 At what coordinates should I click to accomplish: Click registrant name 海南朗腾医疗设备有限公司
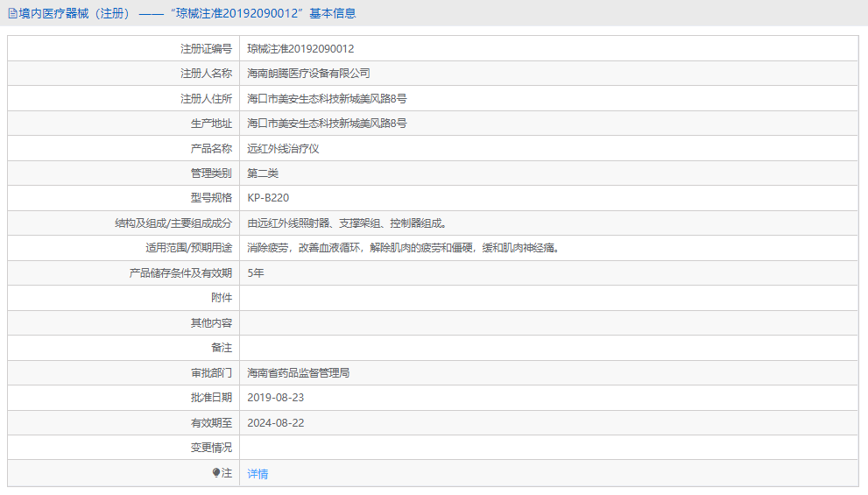[x=308, y=73]
